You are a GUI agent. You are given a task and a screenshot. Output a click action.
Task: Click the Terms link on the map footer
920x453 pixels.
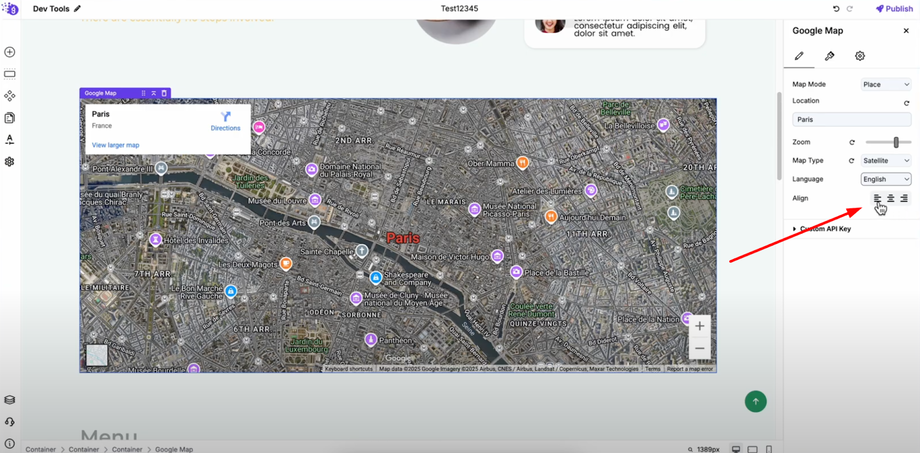(x=653, y=369)
